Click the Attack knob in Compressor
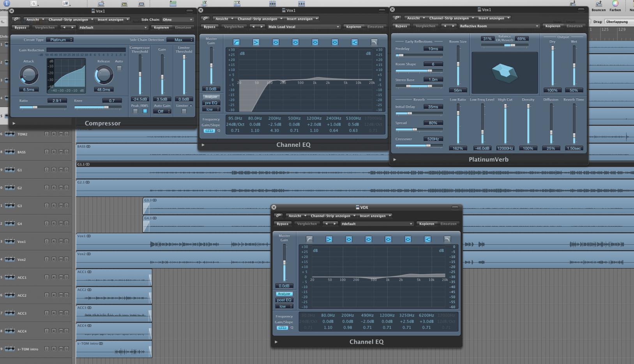Viewport: 634px width, 364px height. coord(29,75)
